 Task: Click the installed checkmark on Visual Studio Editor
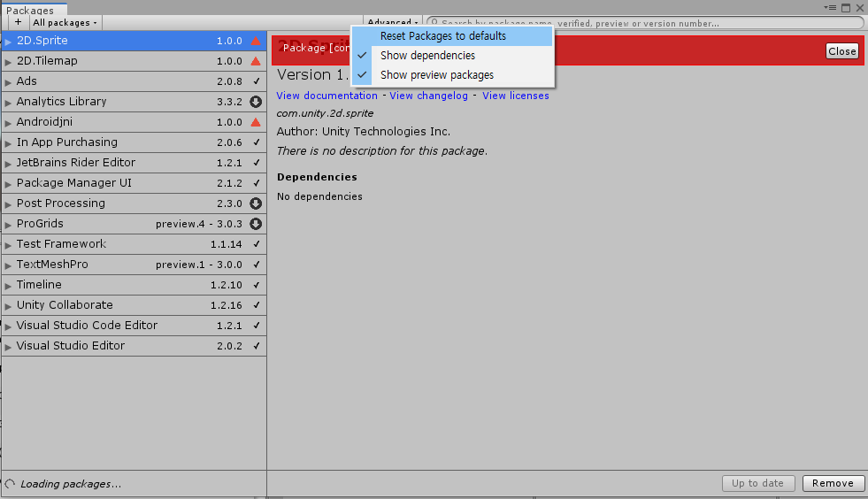click(x=257, y=346)
